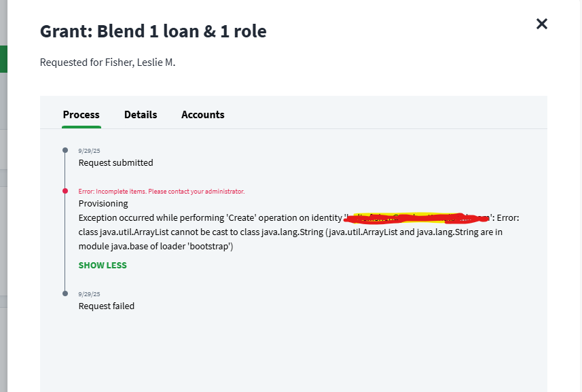Open the Accounts tab
The width and height of the screenshot is (582, 392).
202,115
